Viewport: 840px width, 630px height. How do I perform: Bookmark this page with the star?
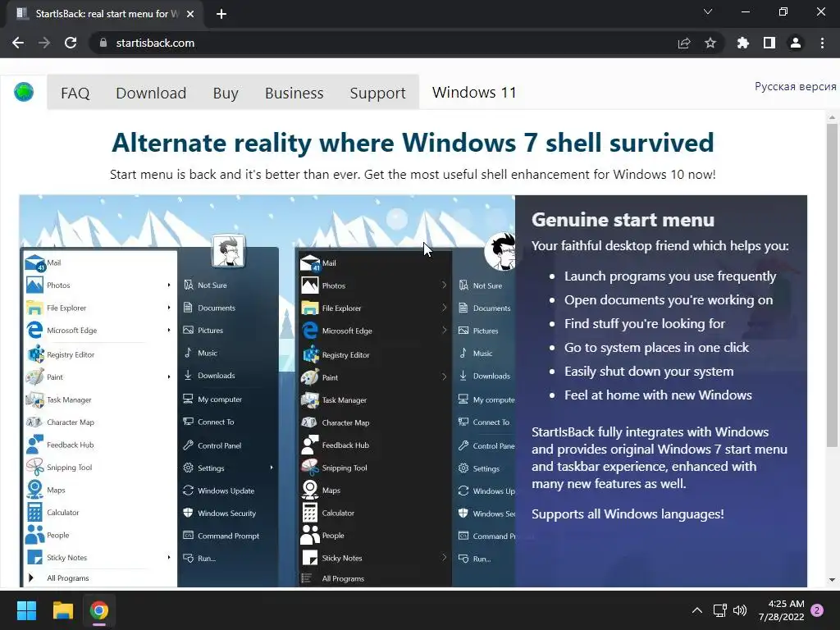710,43
